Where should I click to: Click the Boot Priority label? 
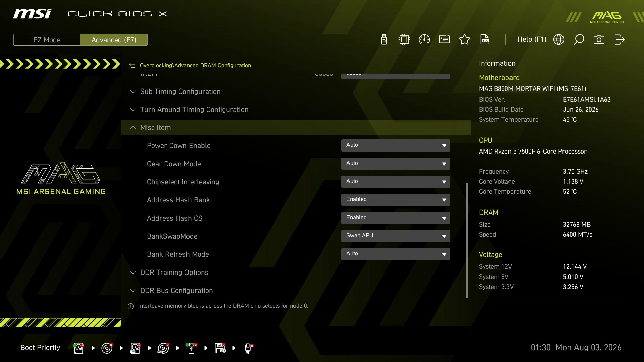[x=40, y=348]
